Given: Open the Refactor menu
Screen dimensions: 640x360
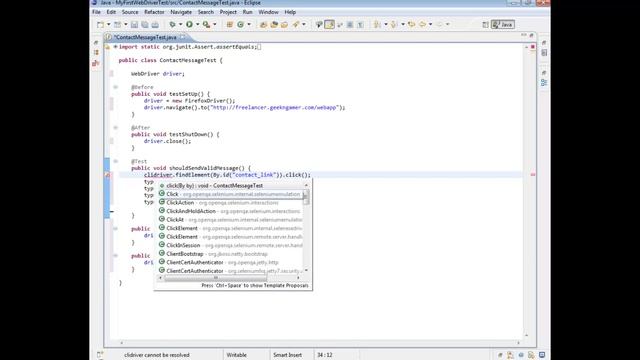Looking at the screenshot, I should point(154,12).
